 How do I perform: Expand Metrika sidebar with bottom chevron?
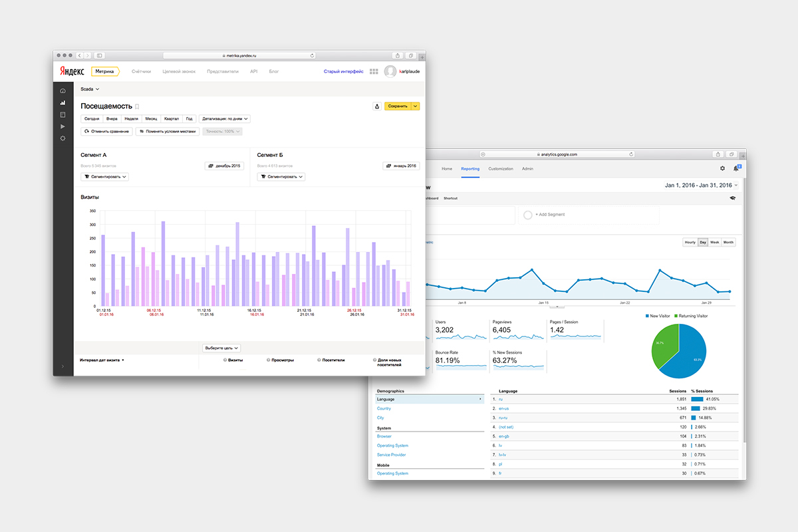(x=63, y=366)
